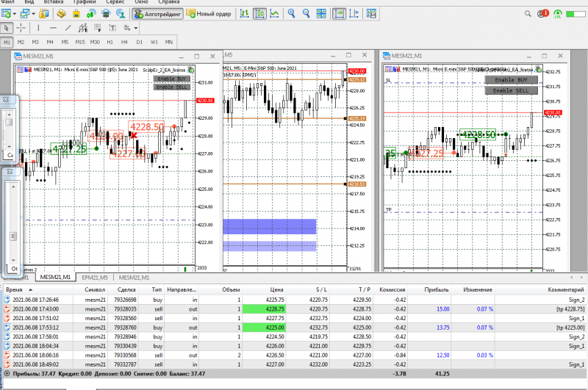The height and width of the screenshot is (390, 588).
Task: Toggle chart auto scroll button
Action: click(339, 14)
